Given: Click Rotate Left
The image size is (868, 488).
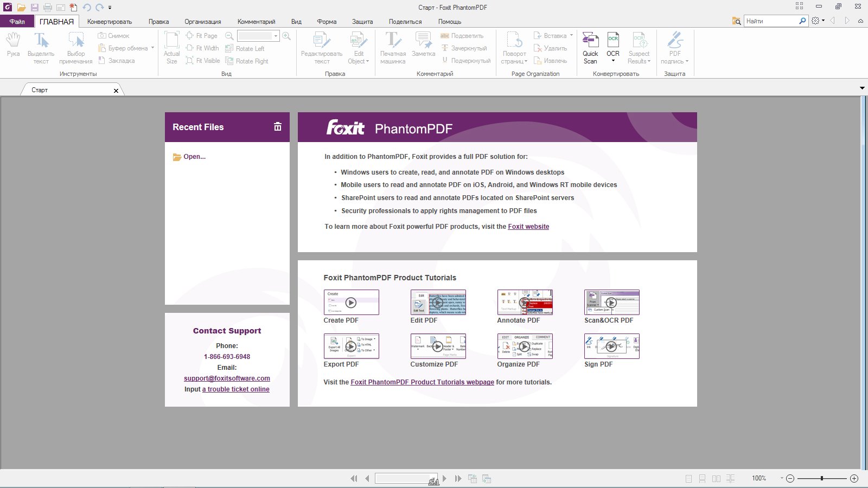Looking at the screenshot, I should click(x=245, y=48).
